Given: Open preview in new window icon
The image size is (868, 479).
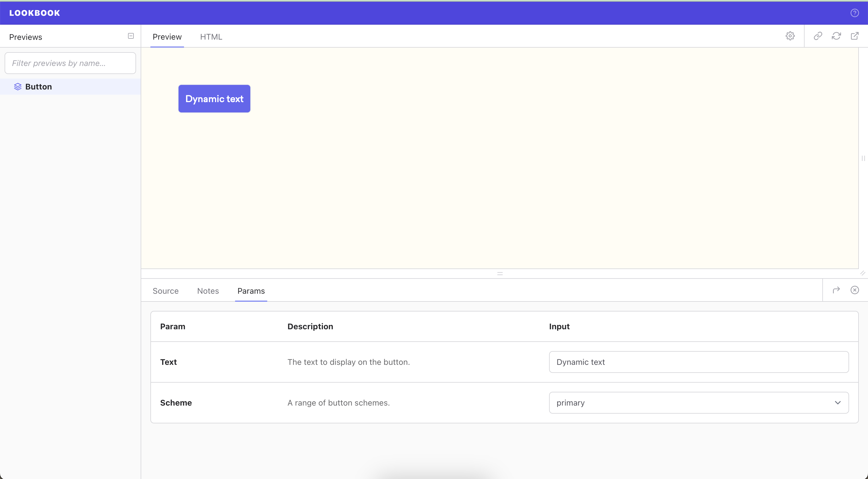Looking at the screenshot, I should 855,36.
